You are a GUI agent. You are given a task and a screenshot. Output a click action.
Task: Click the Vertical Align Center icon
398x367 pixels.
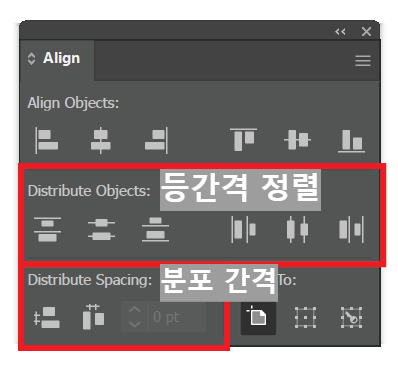coord(297,140)
